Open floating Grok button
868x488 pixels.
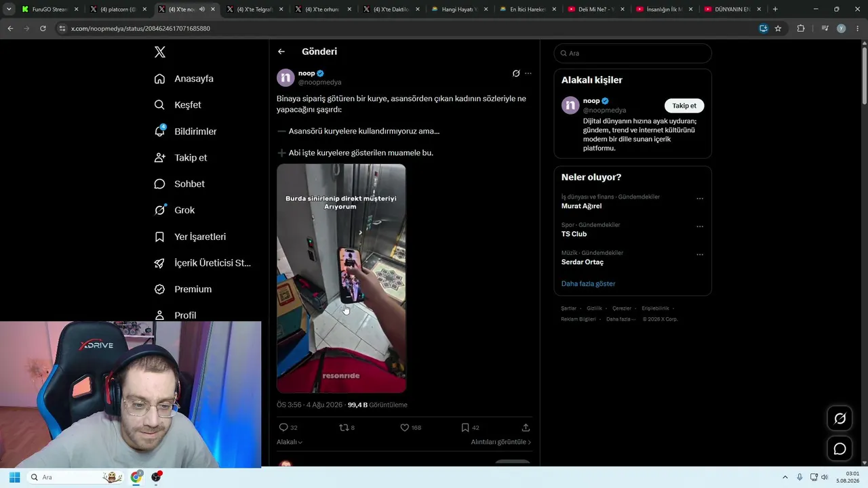pos(840,419)
